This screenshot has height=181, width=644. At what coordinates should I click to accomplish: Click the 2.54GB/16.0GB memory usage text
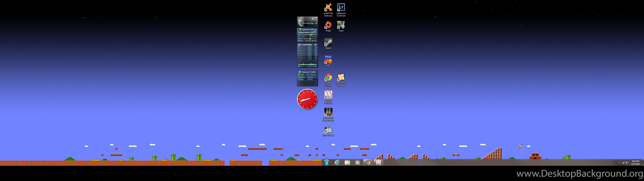click(311, 67)
